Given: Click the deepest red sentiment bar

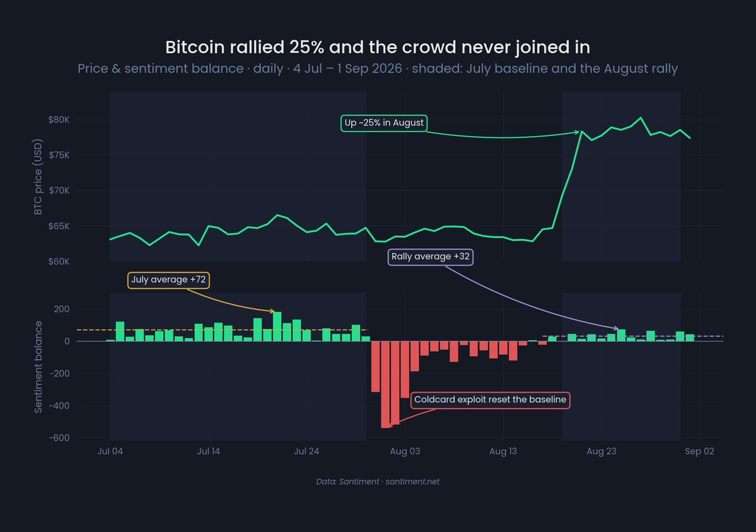Looking at the screenshot, I should tap(385, 385).
